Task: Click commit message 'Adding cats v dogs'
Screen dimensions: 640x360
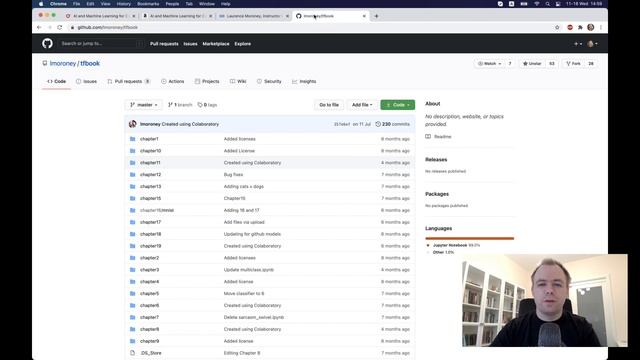Action: click(244, 187)
